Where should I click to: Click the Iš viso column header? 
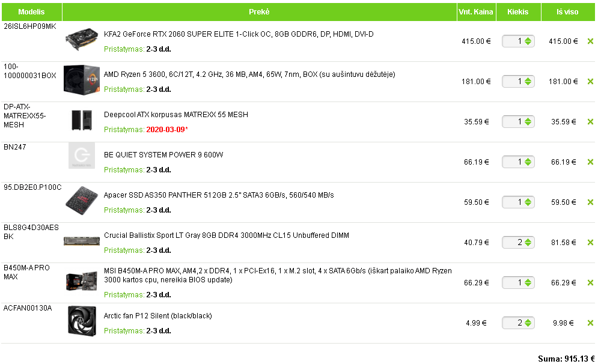[568, 12]
